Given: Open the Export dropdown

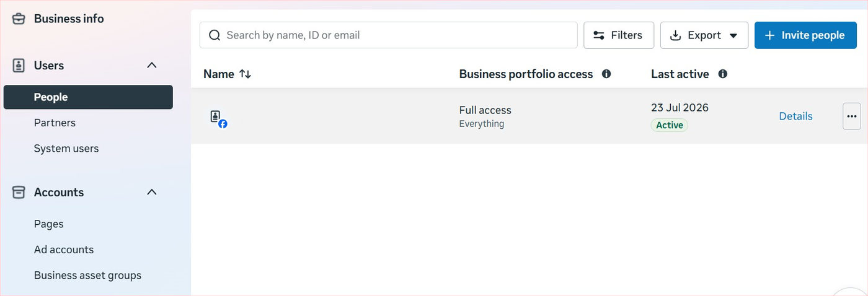Looking at the screenshot, I should (704, 35).
